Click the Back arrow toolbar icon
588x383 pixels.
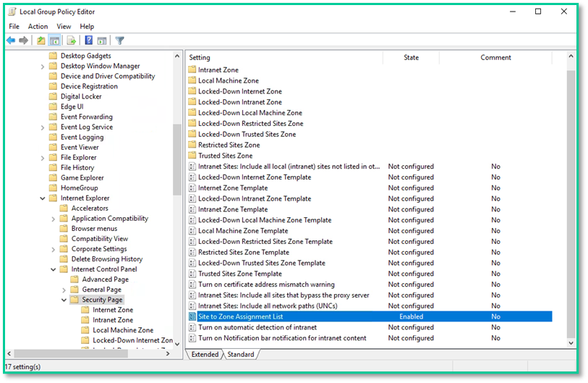click(12, 41)
